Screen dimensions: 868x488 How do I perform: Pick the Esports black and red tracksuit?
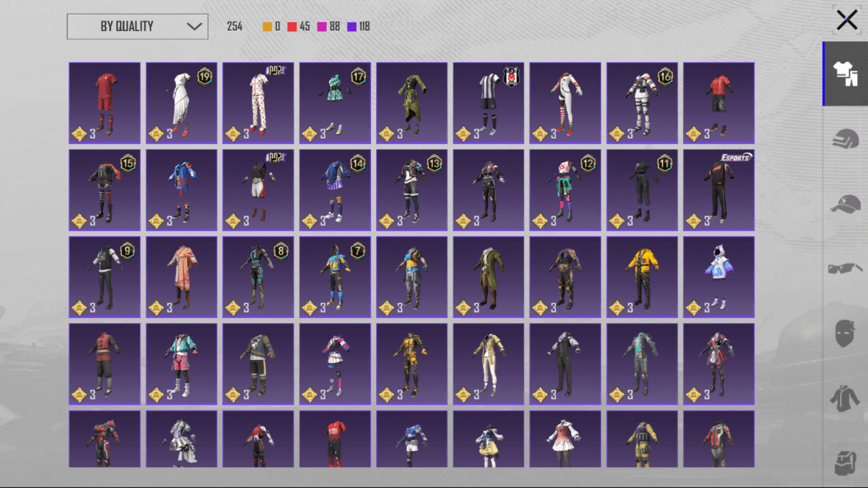click(719, 190)
